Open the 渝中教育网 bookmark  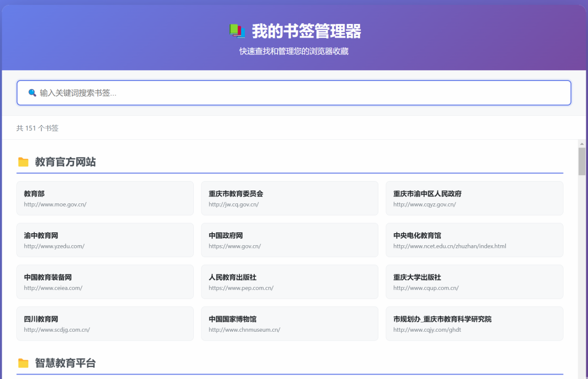[105, 240]
